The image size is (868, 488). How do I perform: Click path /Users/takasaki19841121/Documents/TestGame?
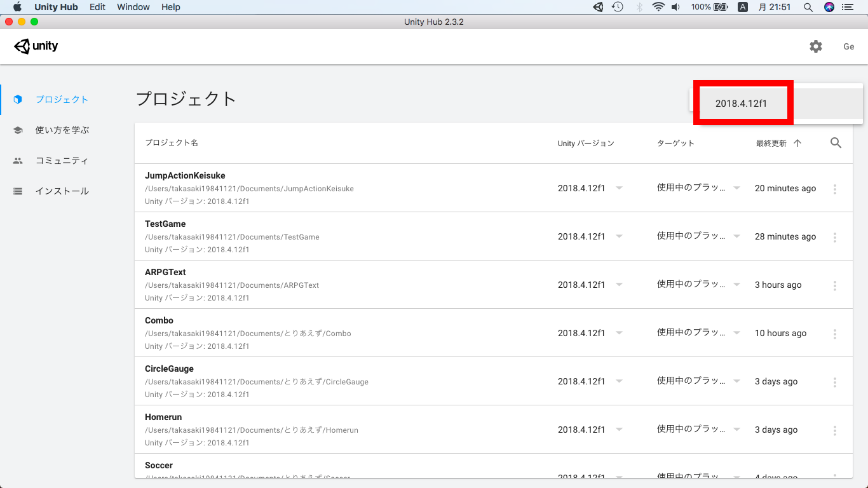[232, 237]
